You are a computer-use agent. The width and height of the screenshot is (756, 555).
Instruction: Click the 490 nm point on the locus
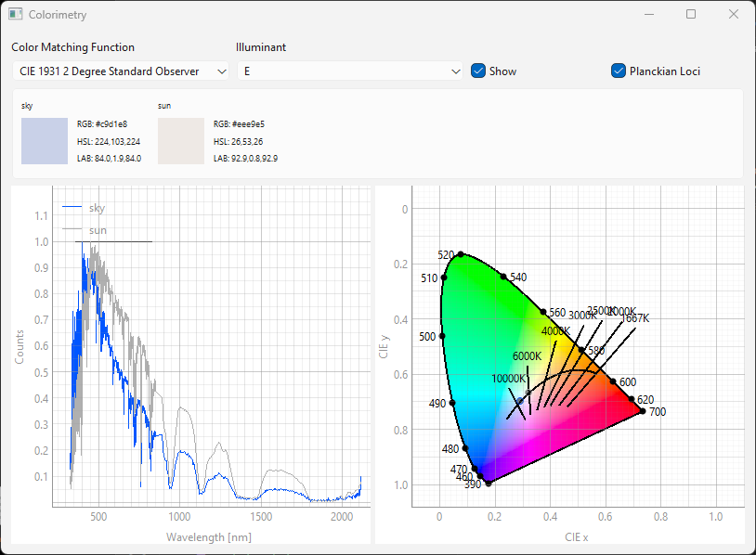[452, 403]
